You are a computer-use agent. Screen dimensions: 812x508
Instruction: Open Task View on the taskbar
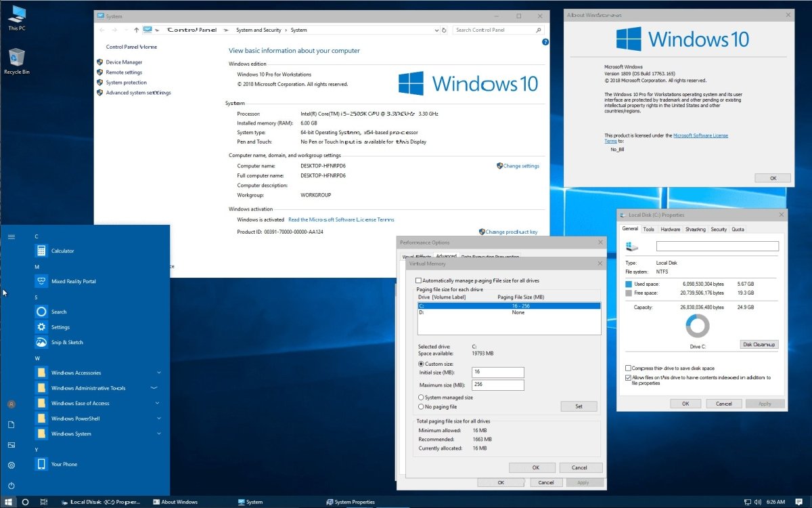(44, 502)
